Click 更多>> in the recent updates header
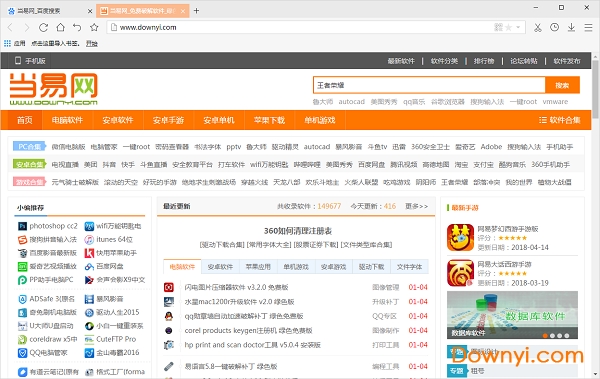This screenshot has width=600, height=379. (417, 206)
